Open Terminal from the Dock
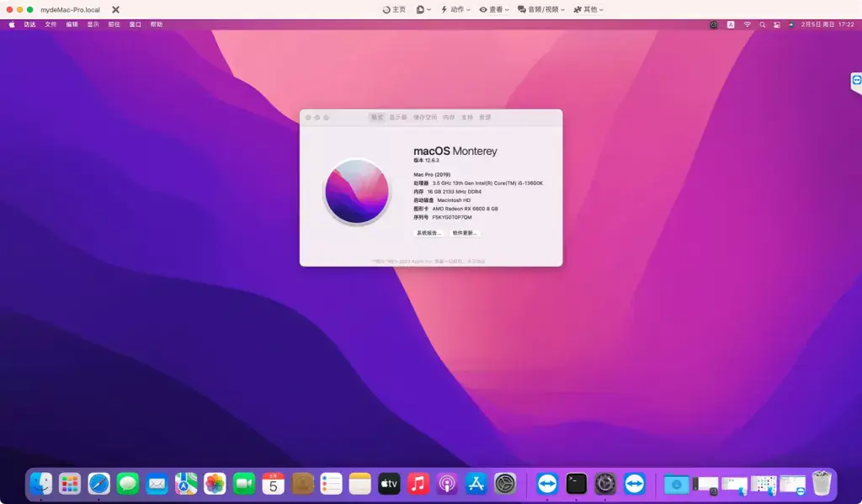The height and width of the screenshot is (504, 862). click(x=576, y=484)
